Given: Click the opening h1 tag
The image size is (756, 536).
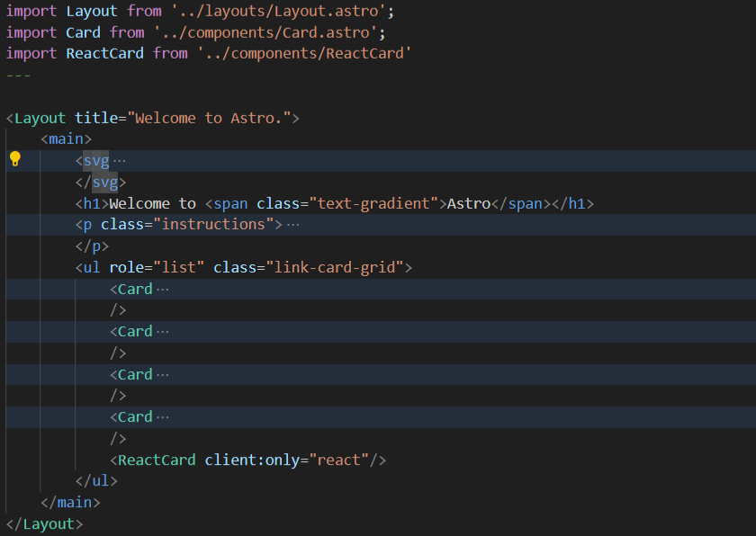Looking at the screenshot, I should pos(92,204).
